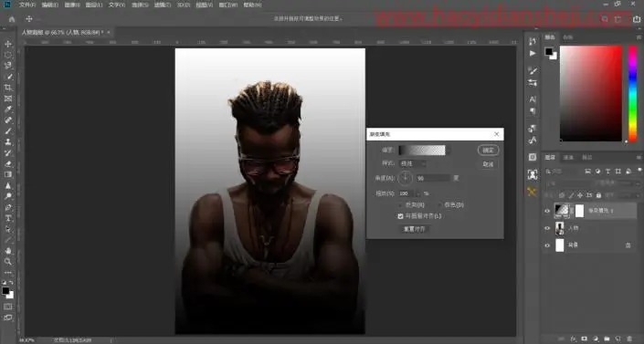Confirm the gradient fill dialog with 确定
644x344 pixels.
click(x=489, y=151)
